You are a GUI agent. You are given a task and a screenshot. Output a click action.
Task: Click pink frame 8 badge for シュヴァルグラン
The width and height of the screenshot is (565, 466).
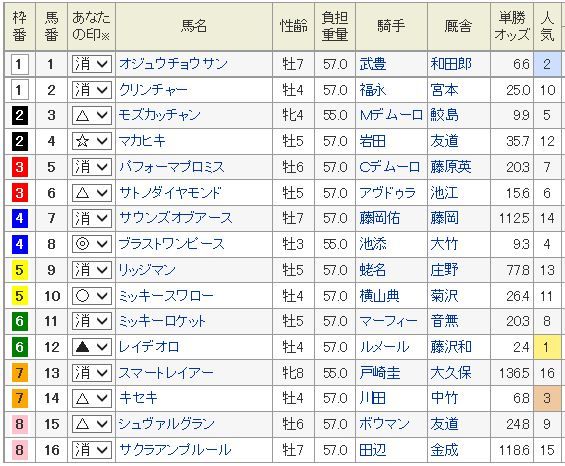tap(19, 424)
